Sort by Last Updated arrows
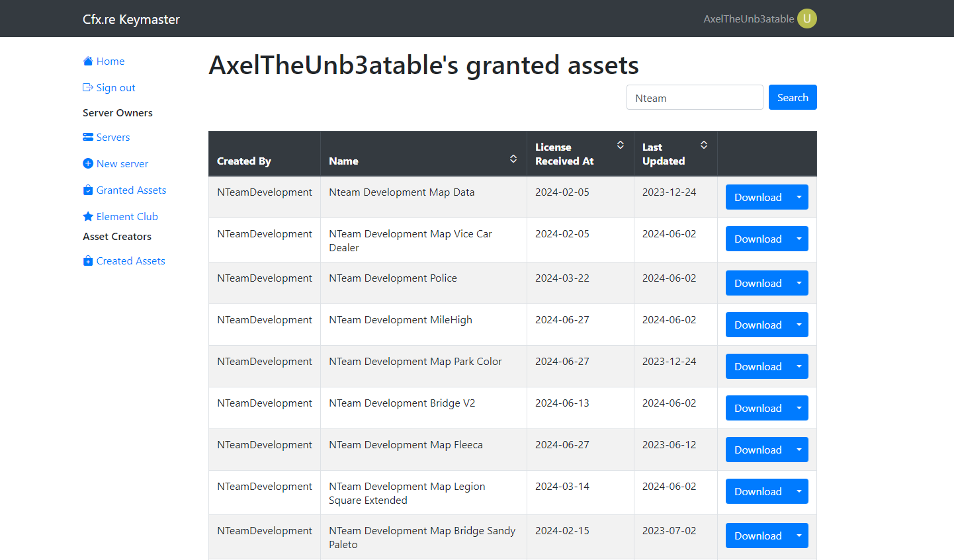954x560 pixels. 704,145
